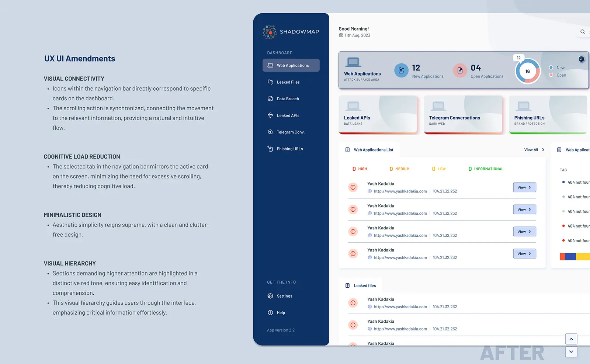Open the Leaked APIs card
The image size is (590, 364).
[378, 114]
